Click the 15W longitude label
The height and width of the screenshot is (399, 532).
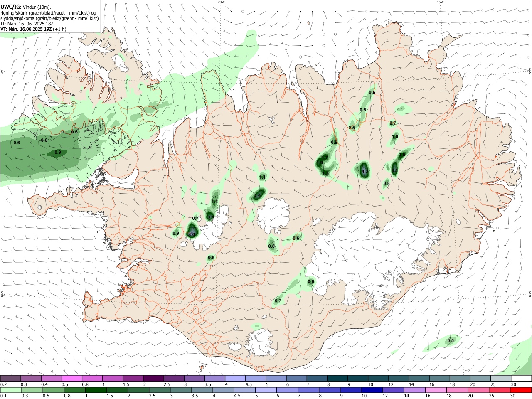(x=441, y=2)
